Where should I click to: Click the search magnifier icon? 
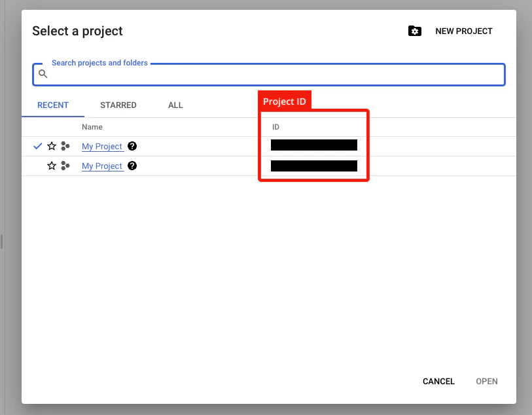click(43, 73)
